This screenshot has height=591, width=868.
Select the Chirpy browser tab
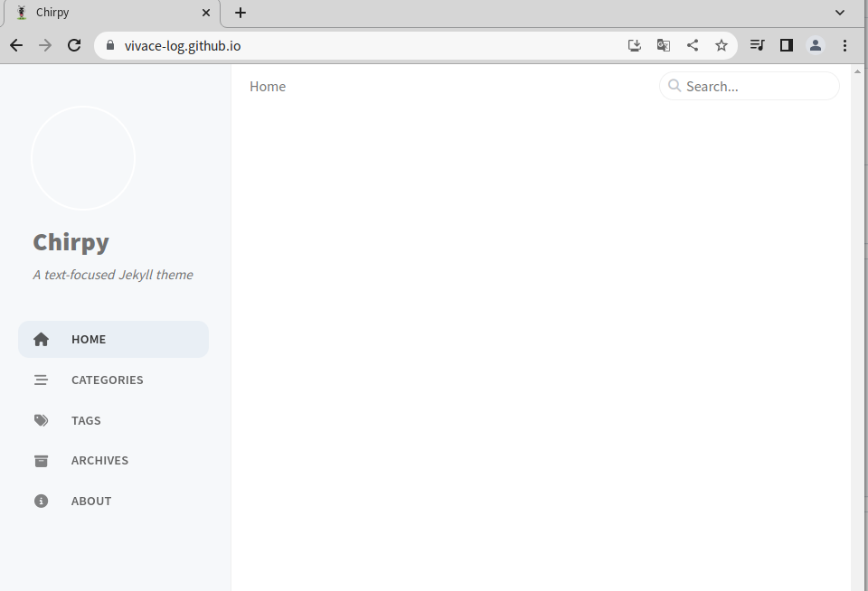[112, 13]
